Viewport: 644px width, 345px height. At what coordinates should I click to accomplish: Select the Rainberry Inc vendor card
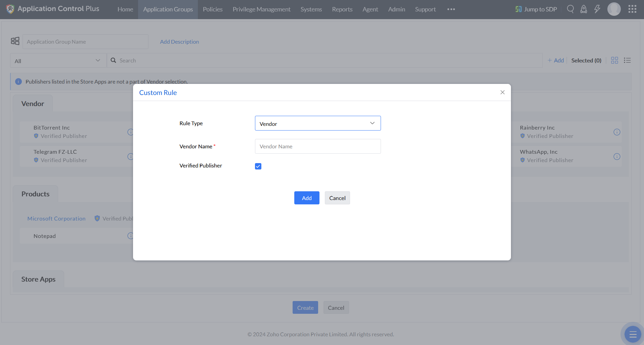[566, 132]
